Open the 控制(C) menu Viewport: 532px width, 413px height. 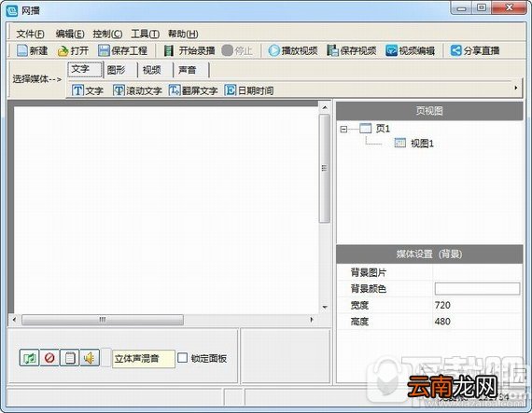(x=107, y=34)
